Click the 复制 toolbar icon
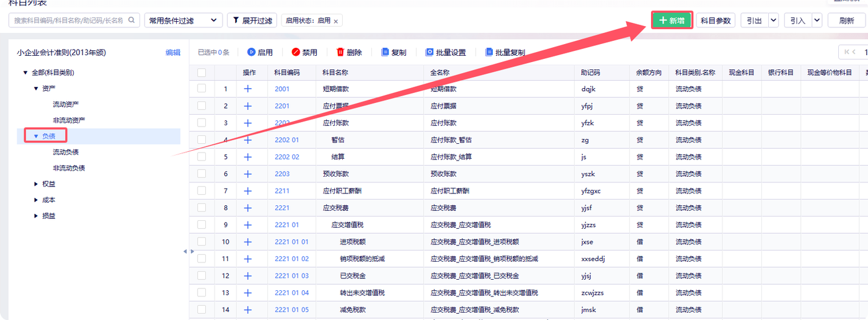The height and width of the screenshot is (320, 868). 385,53
